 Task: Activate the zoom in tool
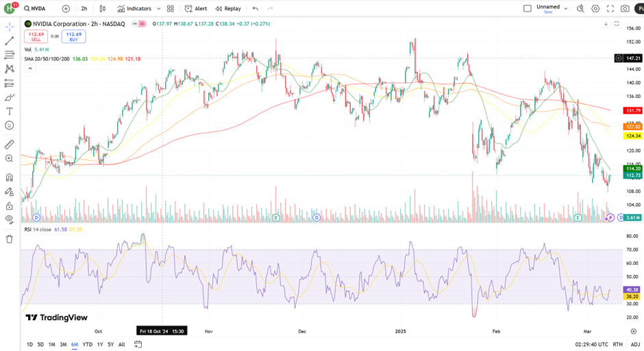pyautogui.click(x=10, y=158)
